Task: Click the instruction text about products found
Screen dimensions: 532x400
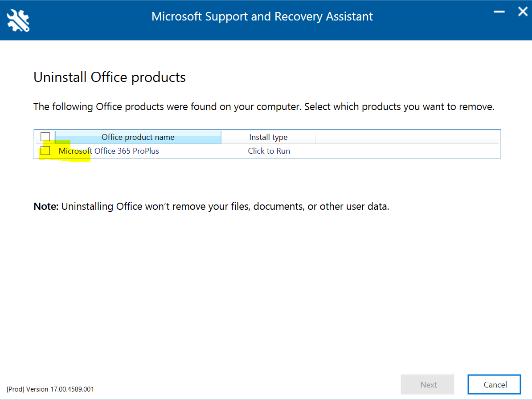Action: coord(264,107)
